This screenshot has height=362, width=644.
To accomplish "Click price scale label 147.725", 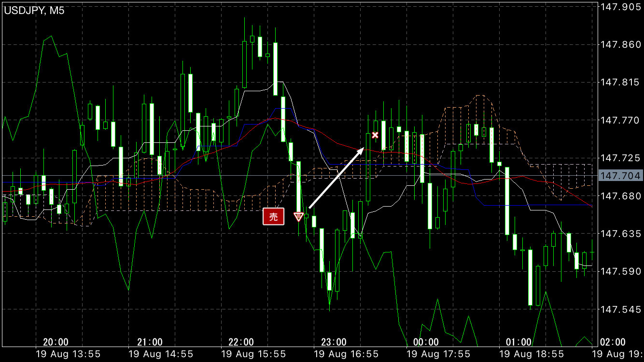I will click(620, 158).
